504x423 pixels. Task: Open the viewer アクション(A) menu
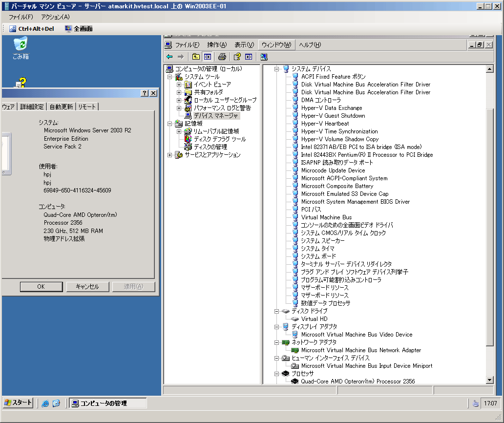pos(55,17)
